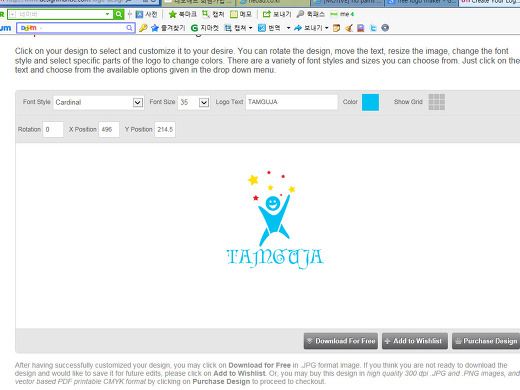The image size is (520, 390).
Task: Click the Download For Free button
Action: tap(341, 341)
